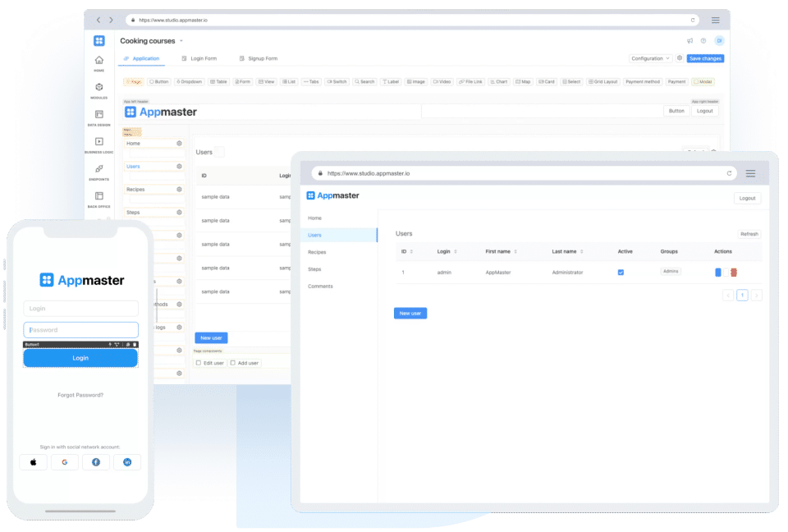Open hamburger menu in studio browser window
The image size is (788, 532).
(715, 20)
